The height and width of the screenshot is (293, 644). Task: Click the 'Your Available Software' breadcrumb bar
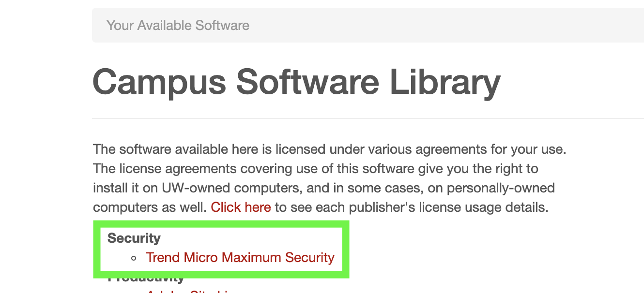(x=368, y=25)
